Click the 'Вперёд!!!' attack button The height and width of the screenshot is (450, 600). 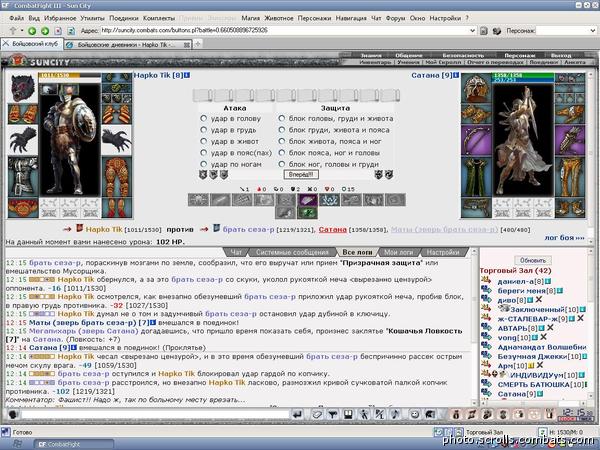pos(301,174)
